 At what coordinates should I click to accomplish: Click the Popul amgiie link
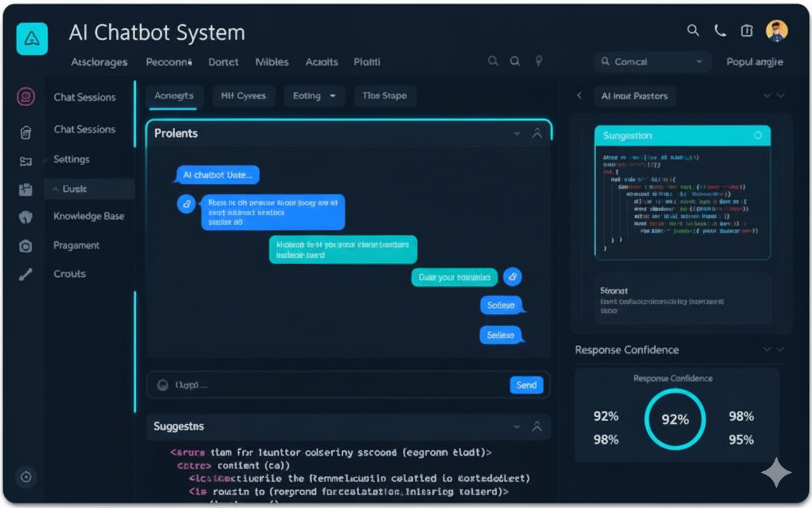pos(755,62)
